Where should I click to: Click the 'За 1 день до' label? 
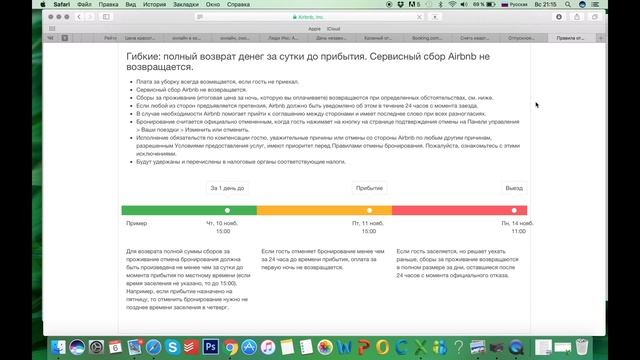coord(227,188)
